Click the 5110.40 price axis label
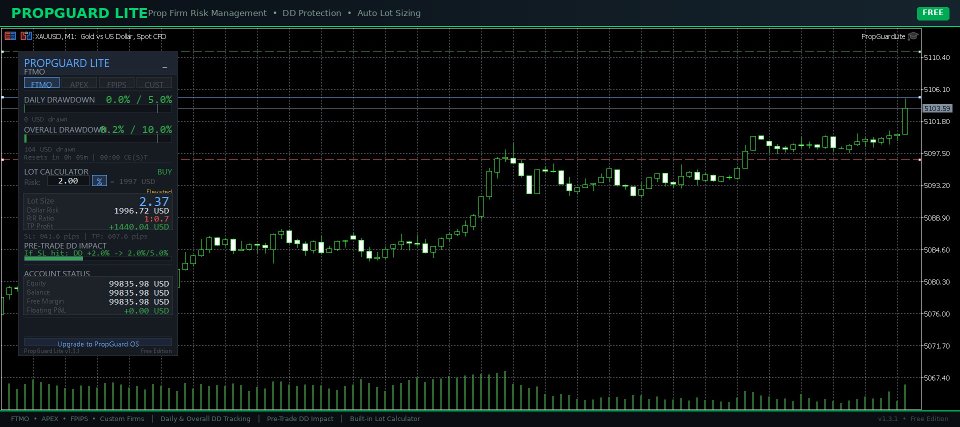960x427 pixels. tap(936, 58)
